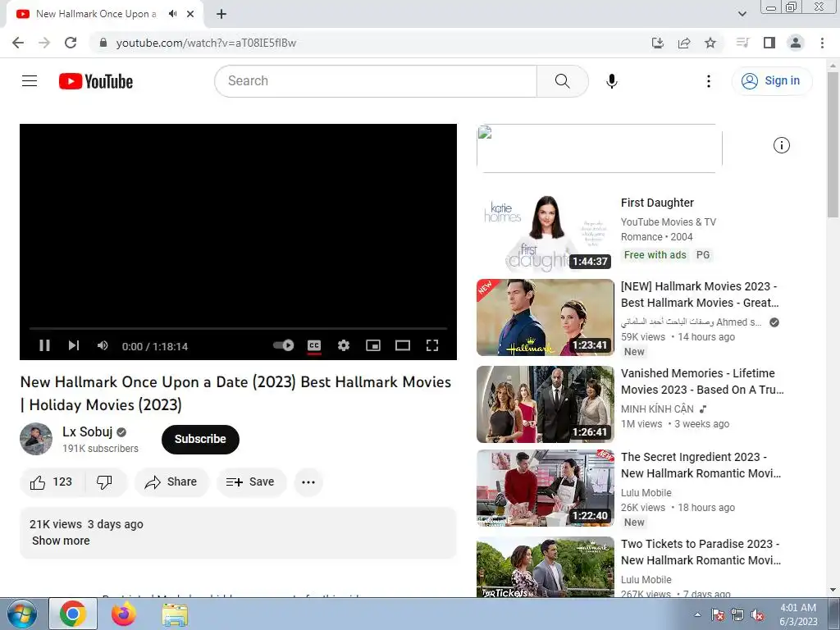Subscribe to Lx Sobuj channel
840x630 pixels.
click(200, 440)
